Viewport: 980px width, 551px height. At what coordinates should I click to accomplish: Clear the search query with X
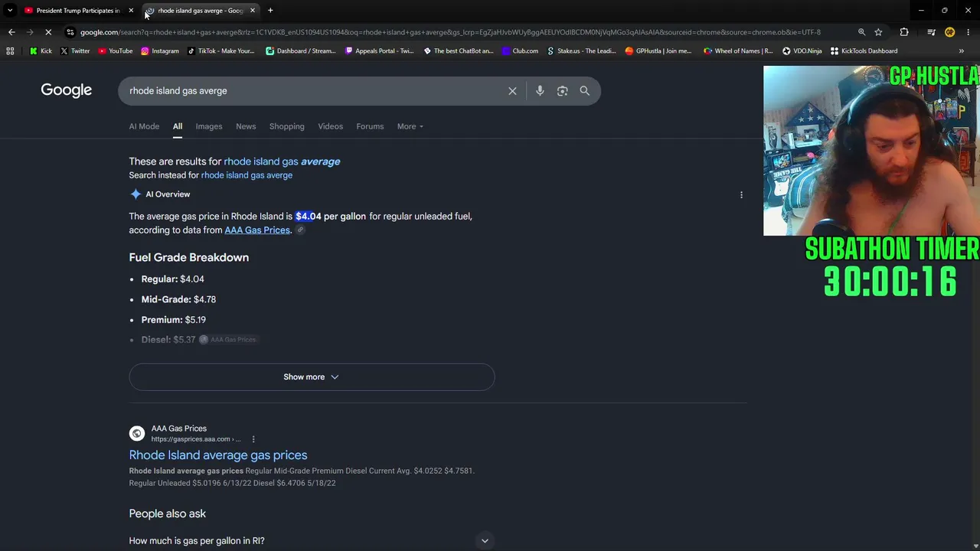(512, 91)
